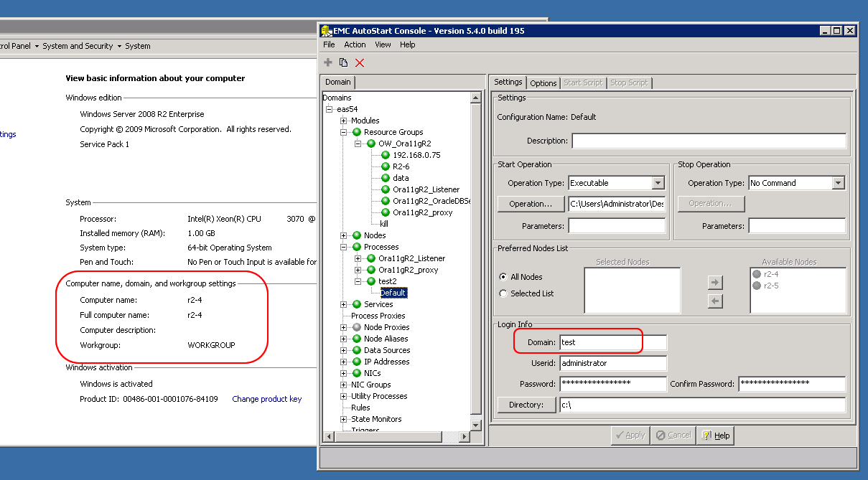Click the move-right arrow for nodes
Screen dimensions: 868x480
(x=715, y=283)
